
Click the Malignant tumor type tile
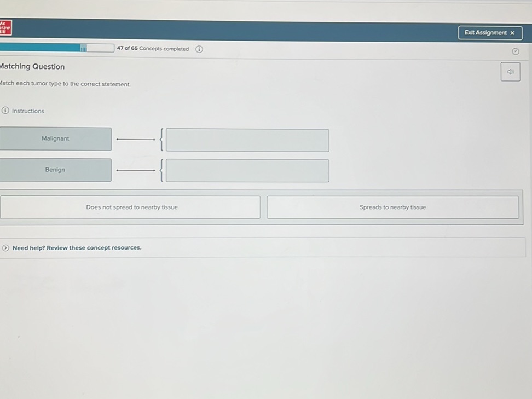pos(55,139)
